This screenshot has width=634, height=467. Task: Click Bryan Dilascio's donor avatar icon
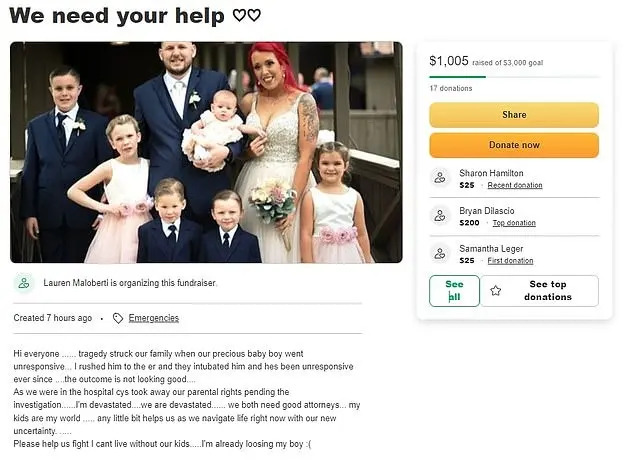[440, 216]
